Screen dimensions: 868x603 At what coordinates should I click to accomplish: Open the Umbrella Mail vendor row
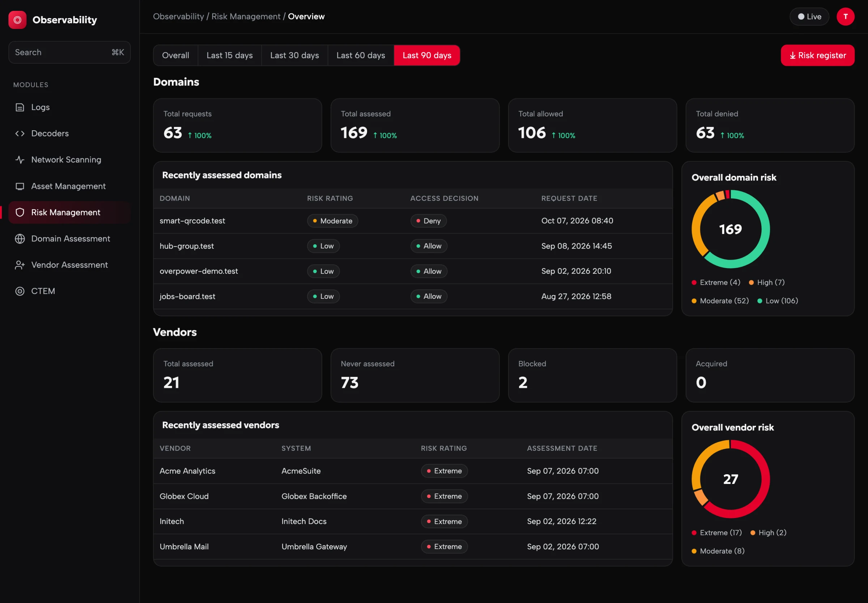[412, 546]
